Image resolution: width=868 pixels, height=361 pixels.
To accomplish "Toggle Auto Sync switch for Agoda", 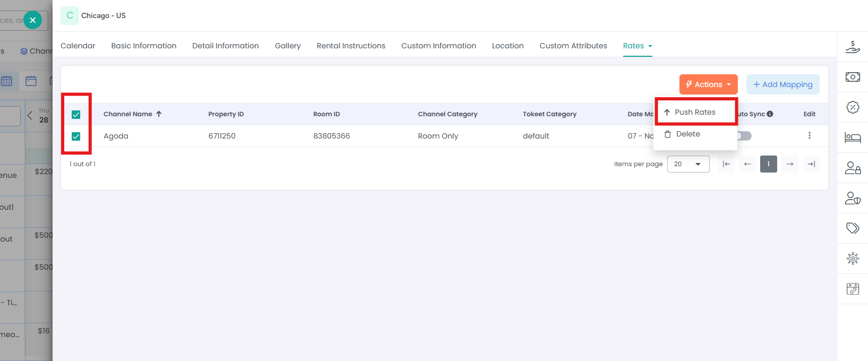I will 744,136.
